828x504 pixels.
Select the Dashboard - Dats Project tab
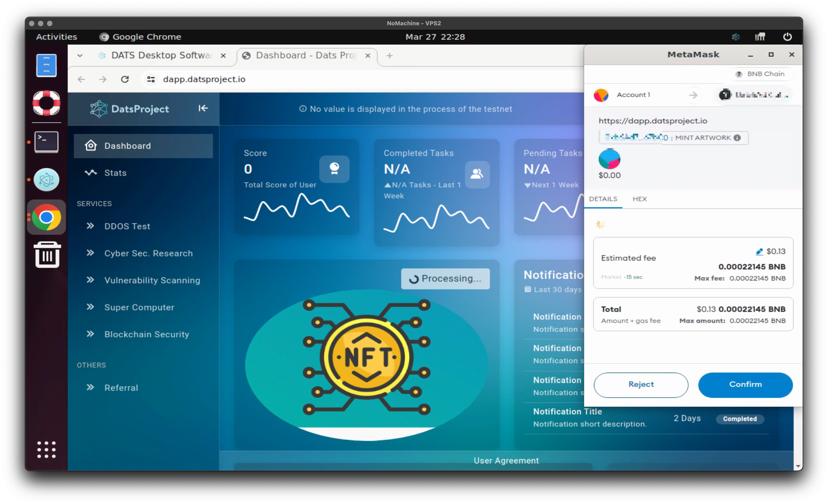(x=306, y=56)
